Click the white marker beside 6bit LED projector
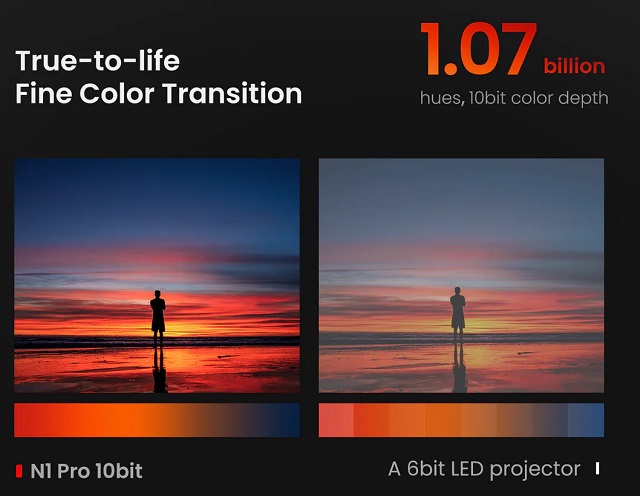 coord(598,468)
